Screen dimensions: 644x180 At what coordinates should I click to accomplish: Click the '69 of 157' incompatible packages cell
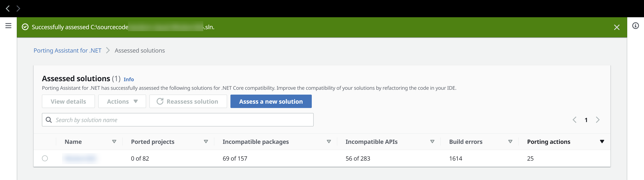tap(235, 159)
